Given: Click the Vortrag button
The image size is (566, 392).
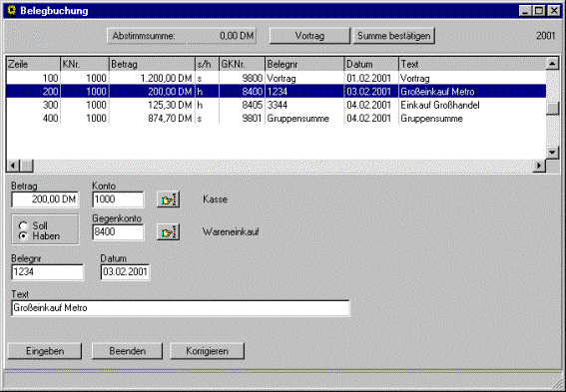Looking at the screenshot, I should [x=309, y=36].
